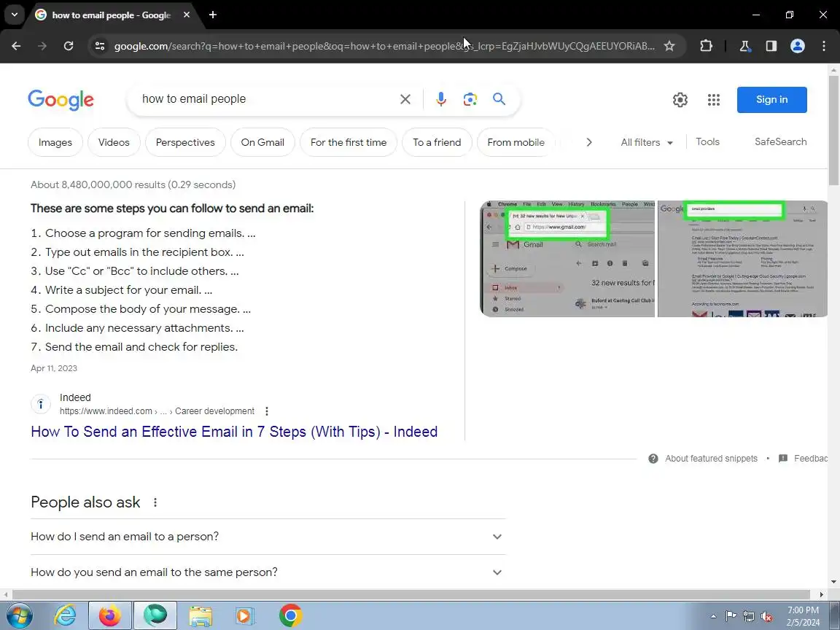Close the 'how to email people' tab

pyautogui.click(x=187, y=15)
